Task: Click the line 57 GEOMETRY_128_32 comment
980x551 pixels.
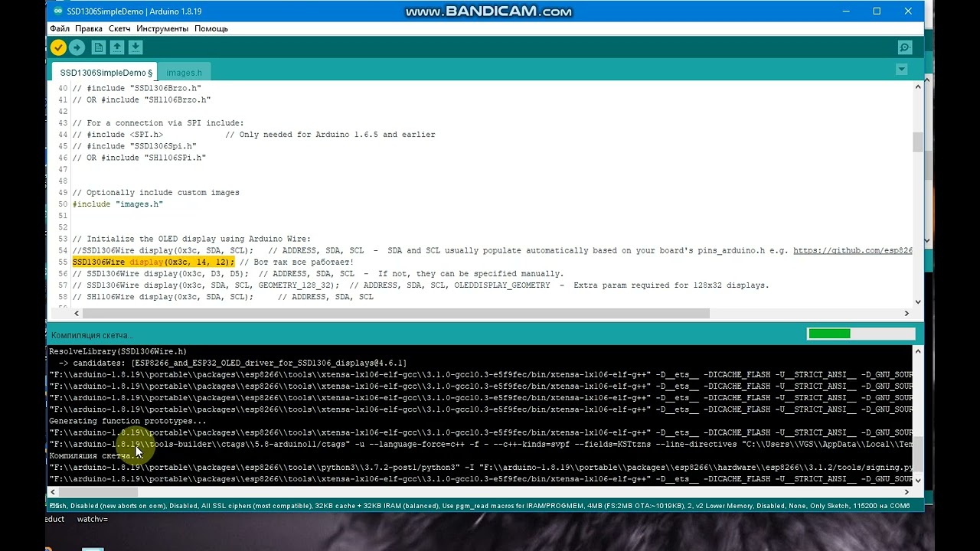Action: pyautogui.click(x=420, y=285)
